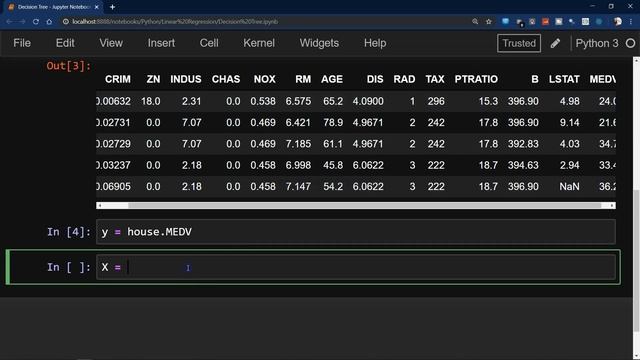640x360 pixels.
Task: Click the DIS column header
Action: [375, 79]
